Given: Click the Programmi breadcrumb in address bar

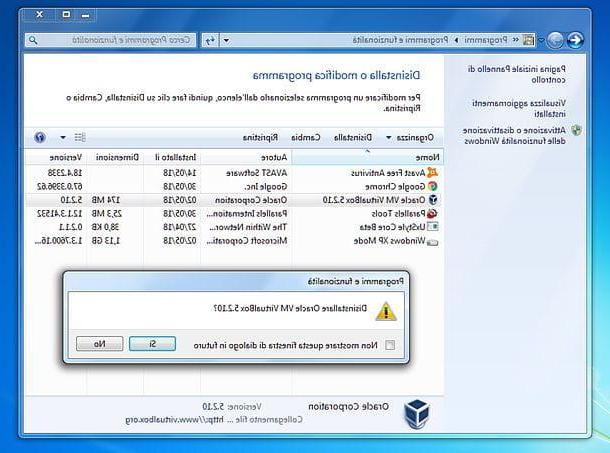Looking at the screenshot, I should [486, 40].
